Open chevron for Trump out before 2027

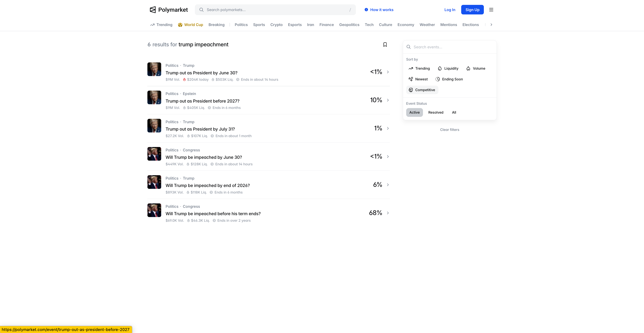click(388, 100)
